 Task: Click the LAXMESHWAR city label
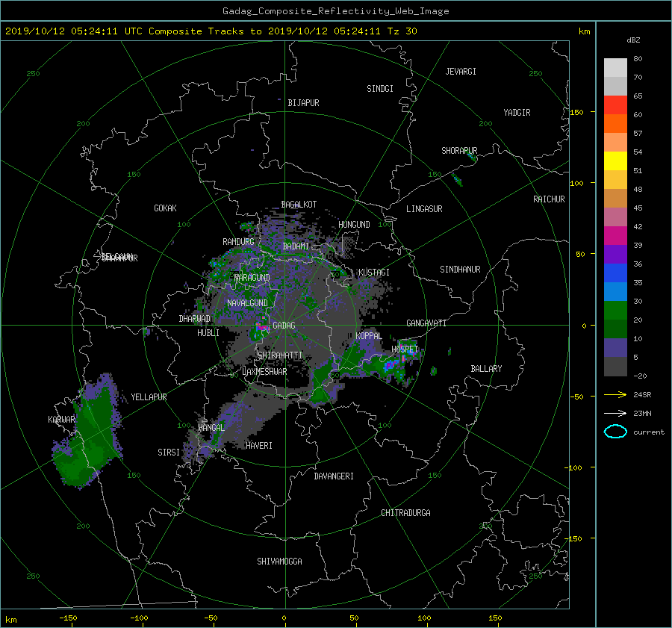(264, 371)
